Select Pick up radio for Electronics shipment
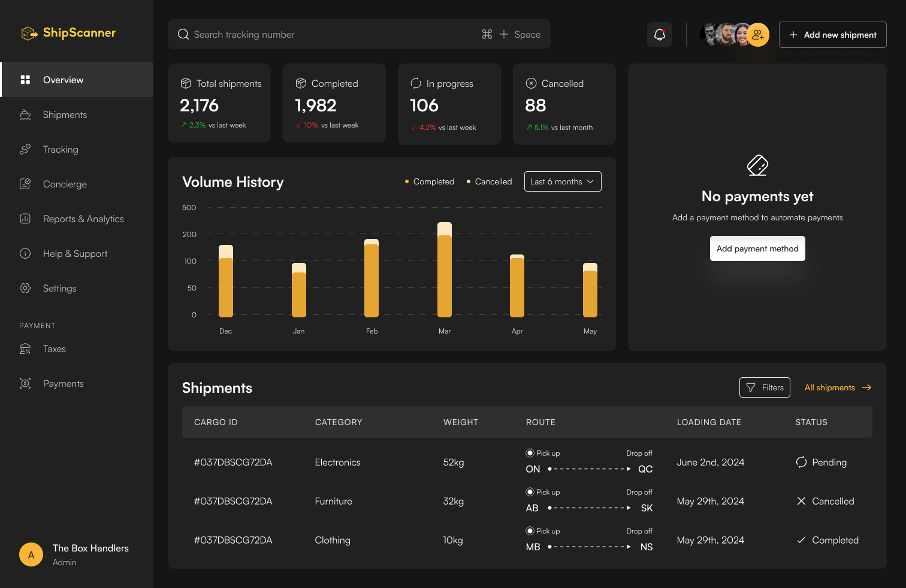Screen dimensions: 906x588 (530, 453)
